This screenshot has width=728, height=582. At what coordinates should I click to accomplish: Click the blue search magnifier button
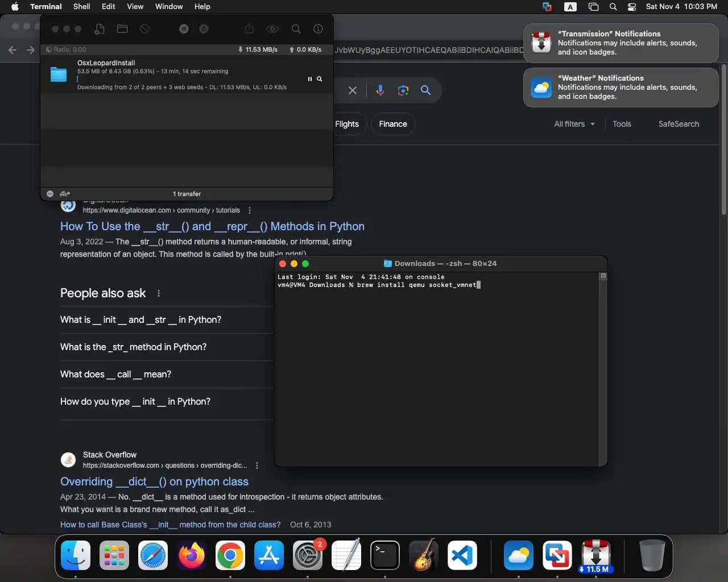[x=425, y=90]
